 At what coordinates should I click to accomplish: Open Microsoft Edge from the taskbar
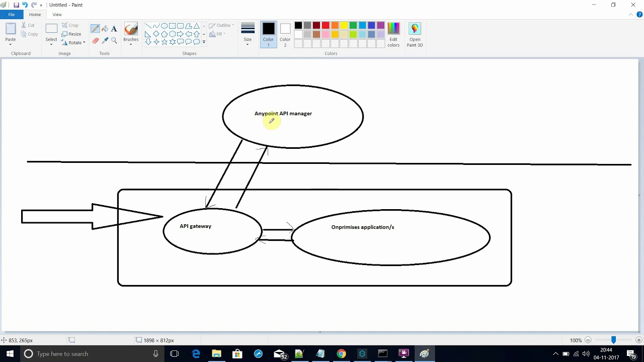[x=196, y=354]
